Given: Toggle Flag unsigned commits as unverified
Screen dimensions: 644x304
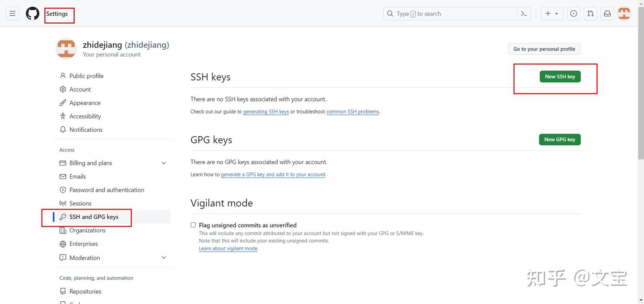Looking at the screenshot, I should click(x=193, y=225).
